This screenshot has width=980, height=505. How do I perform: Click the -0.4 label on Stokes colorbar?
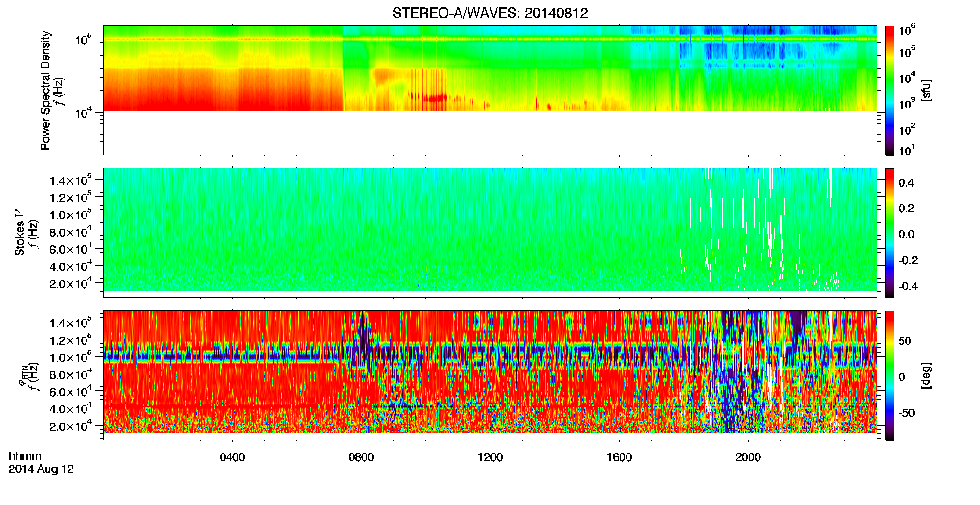[908, 287]
